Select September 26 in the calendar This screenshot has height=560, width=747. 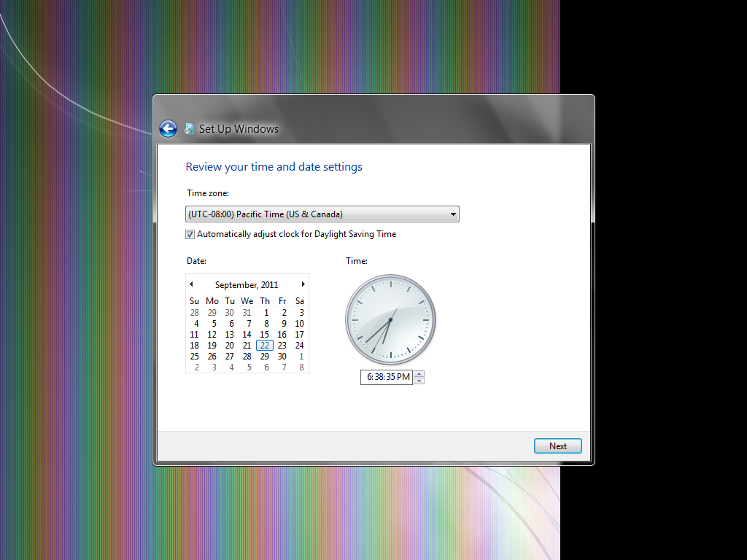212,356
